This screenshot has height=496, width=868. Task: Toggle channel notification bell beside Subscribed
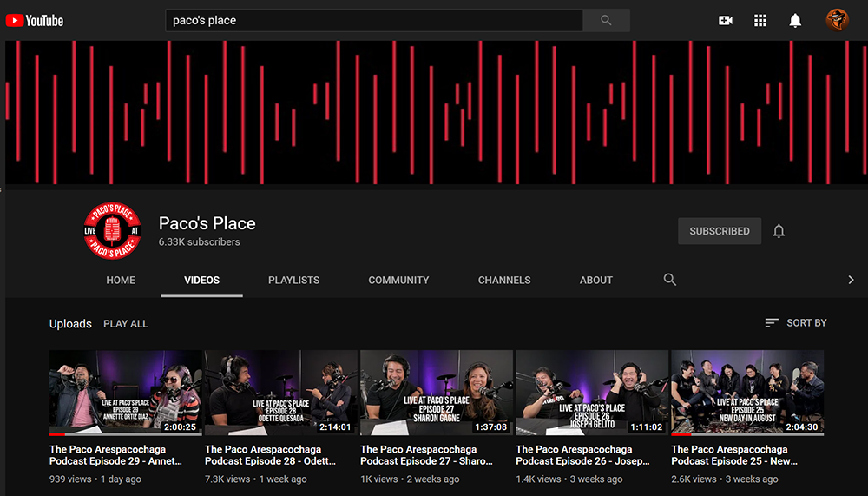(x=779, y=231)
